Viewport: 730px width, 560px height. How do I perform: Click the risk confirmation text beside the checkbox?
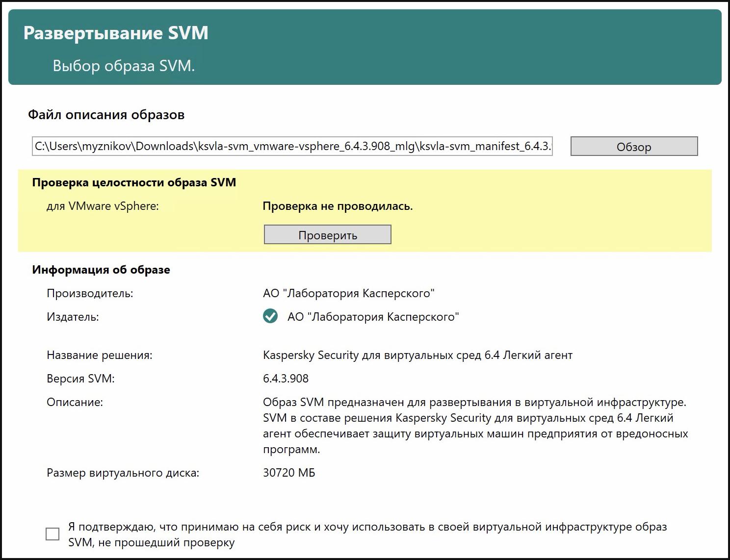tap(367, 535)
